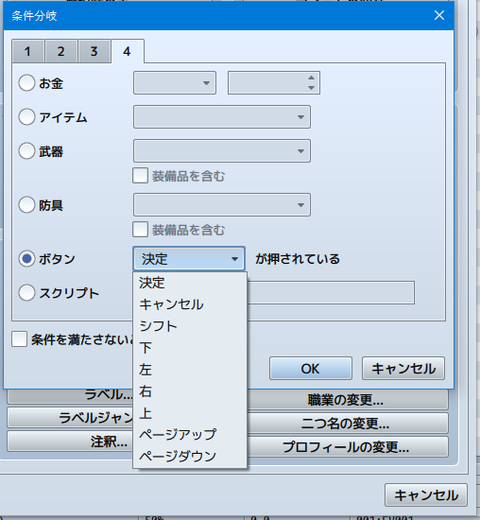Switch to tab 2
The height and width of the screenshot is (520, 480).
point(61,51)
